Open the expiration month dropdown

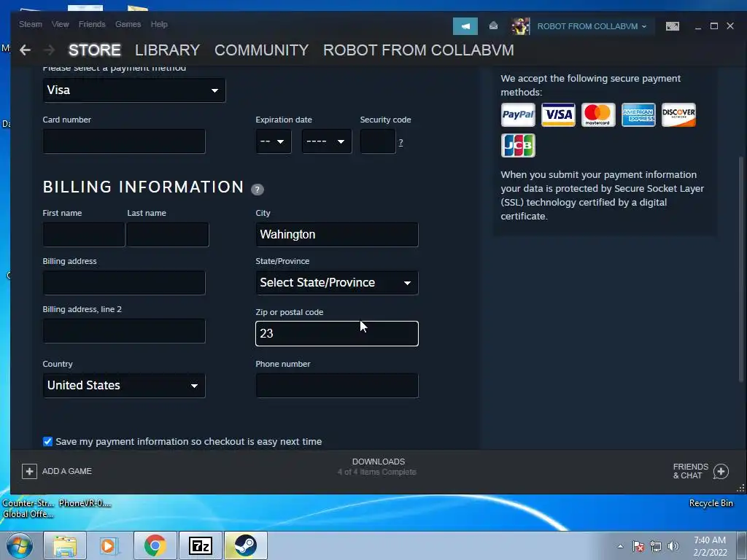coord(274,141)
